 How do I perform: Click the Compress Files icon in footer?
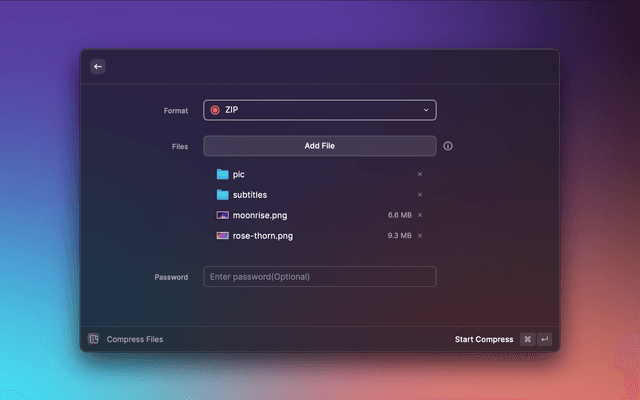(x=93, y=339)
